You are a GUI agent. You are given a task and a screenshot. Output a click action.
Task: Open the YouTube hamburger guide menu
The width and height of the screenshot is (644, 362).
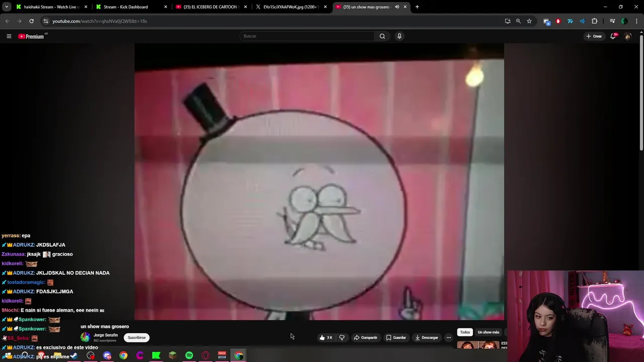coord(9,36)
